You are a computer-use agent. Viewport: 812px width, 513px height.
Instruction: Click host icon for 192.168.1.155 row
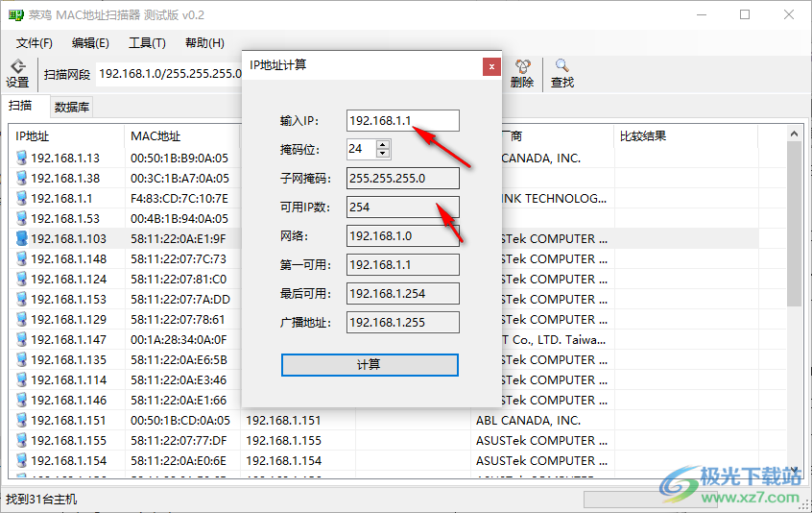[22, 440]
